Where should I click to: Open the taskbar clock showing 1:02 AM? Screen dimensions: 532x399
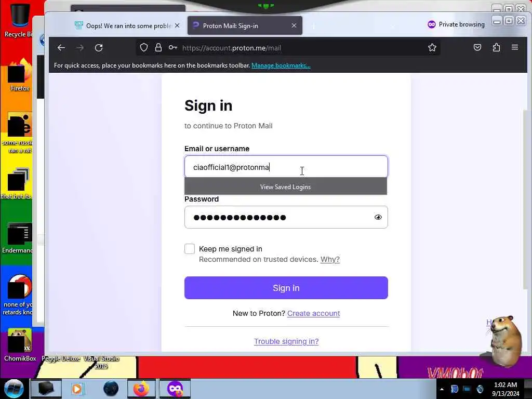pos(506,389)
